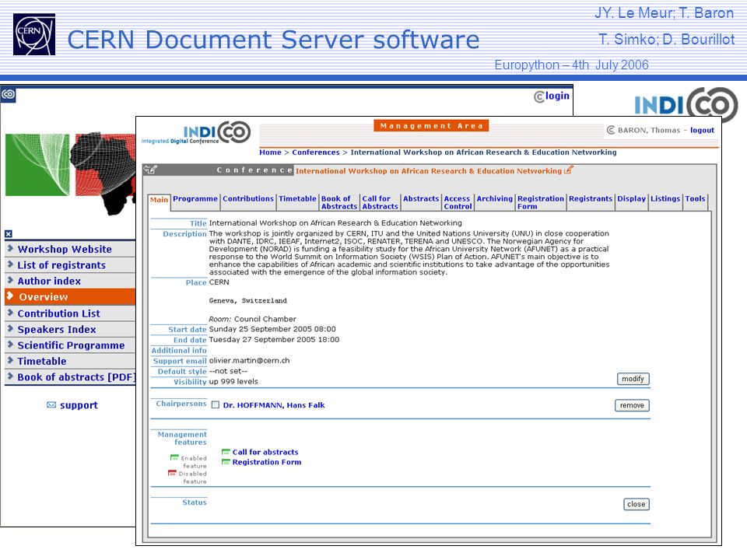
Task: Open the Tools tab
Action: (x=695, y=198)
